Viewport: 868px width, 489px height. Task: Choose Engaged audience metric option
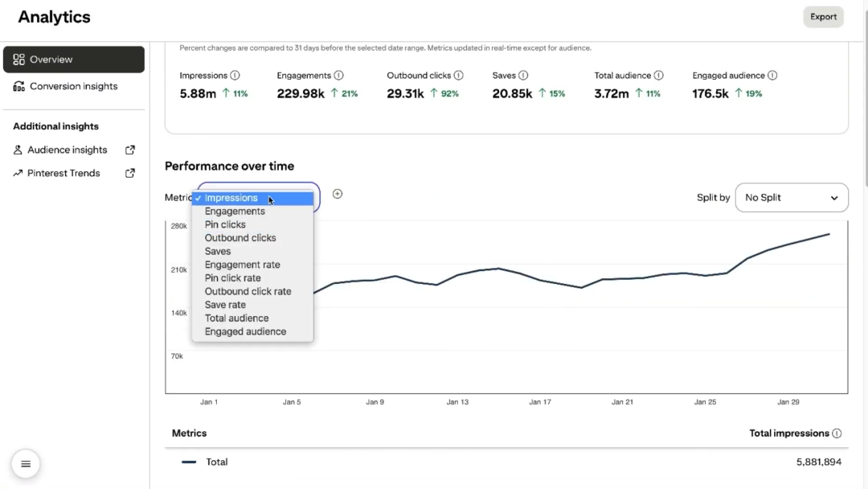click(245, 331)
